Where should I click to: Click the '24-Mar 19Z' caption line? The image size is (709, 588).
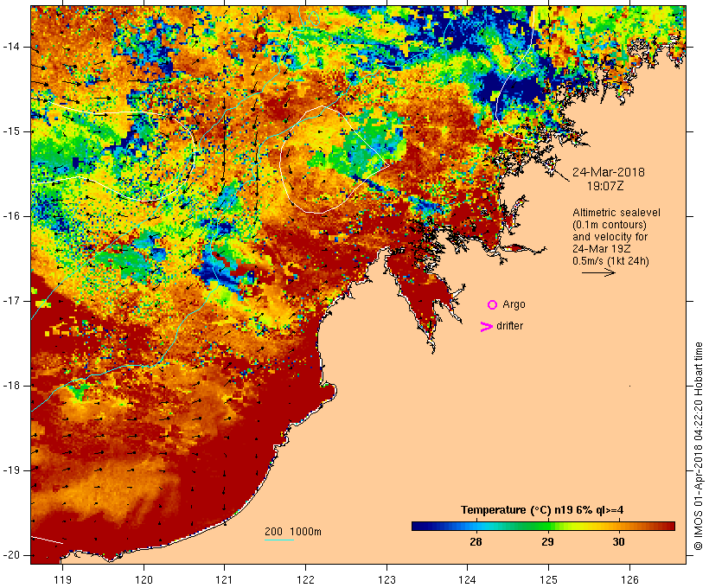[x=602, y=249]
